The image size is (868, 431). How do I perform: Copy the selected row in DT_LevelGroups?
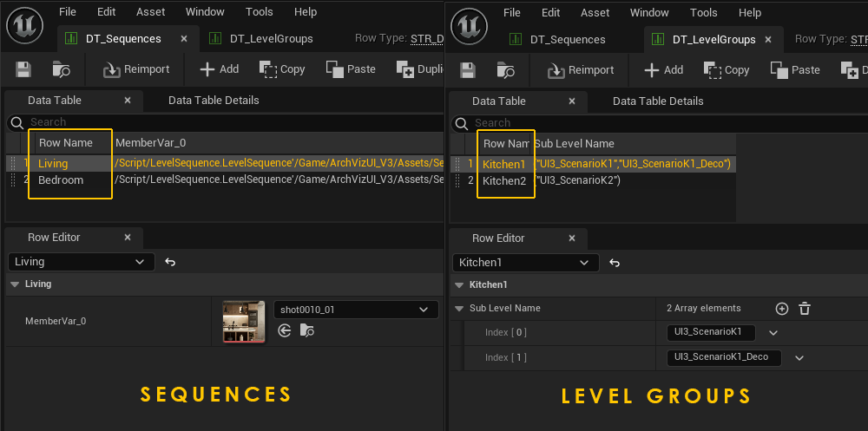[727, 69]
